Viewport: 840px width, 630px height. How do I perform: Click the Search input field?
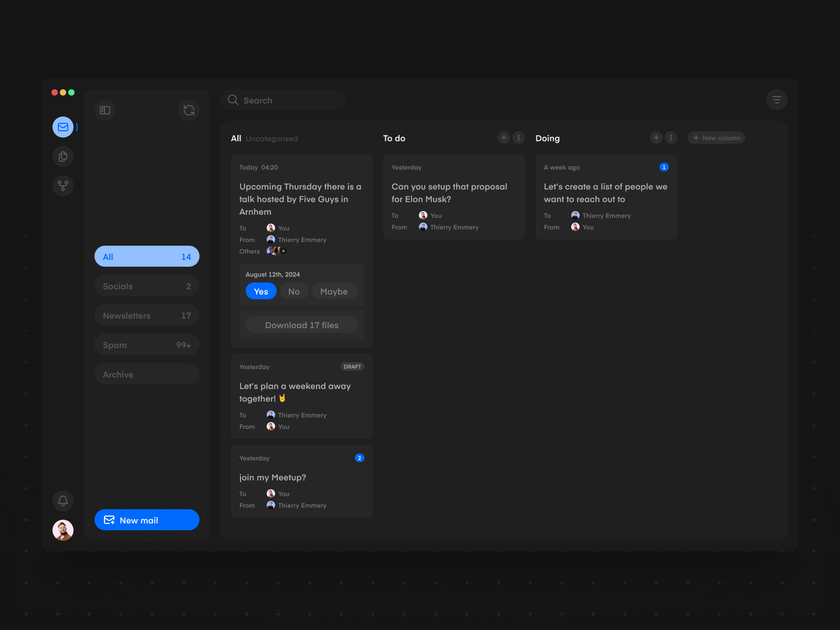(283, 100)
